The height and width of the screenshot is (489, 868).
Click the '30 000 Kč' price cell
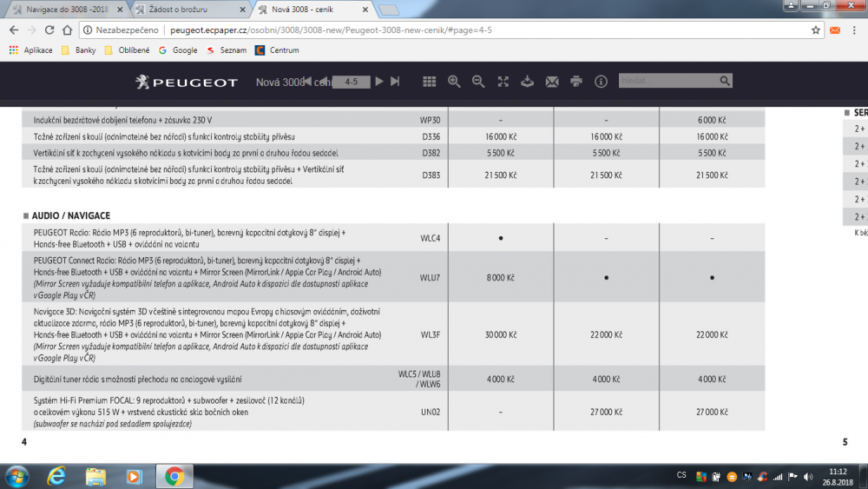(x=501, y=334)
